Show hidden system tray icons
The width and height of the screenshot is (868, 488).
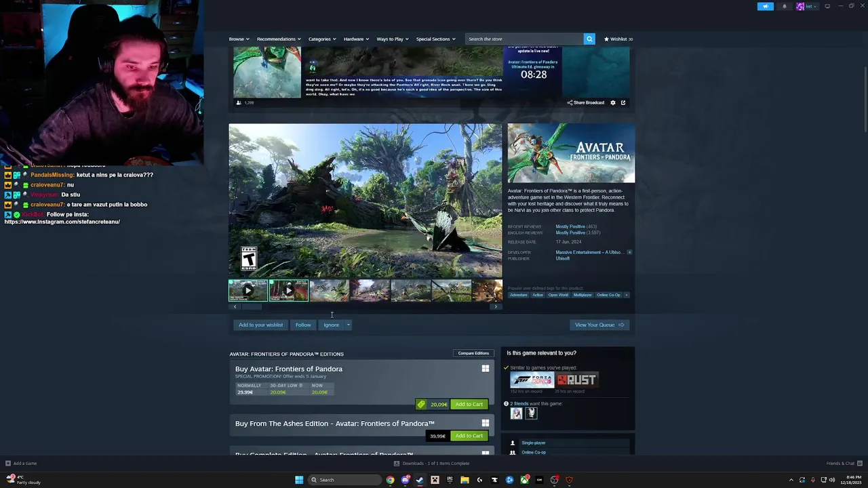pos(791,480)
